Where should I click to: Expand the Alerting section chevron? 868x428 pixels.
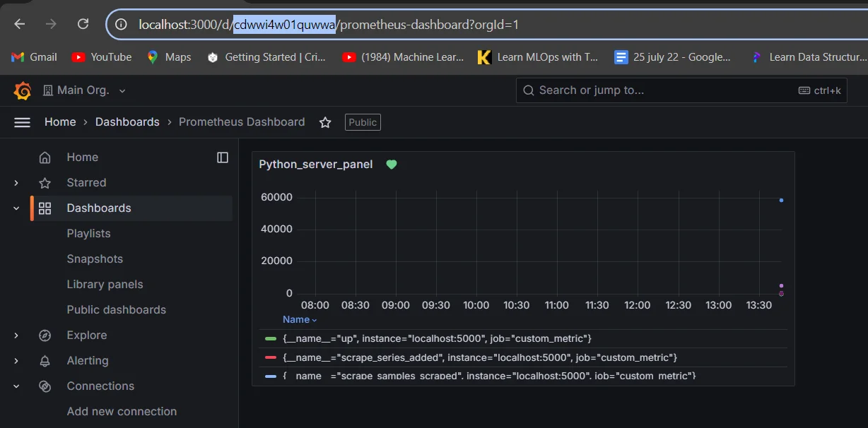coord(16,361)
